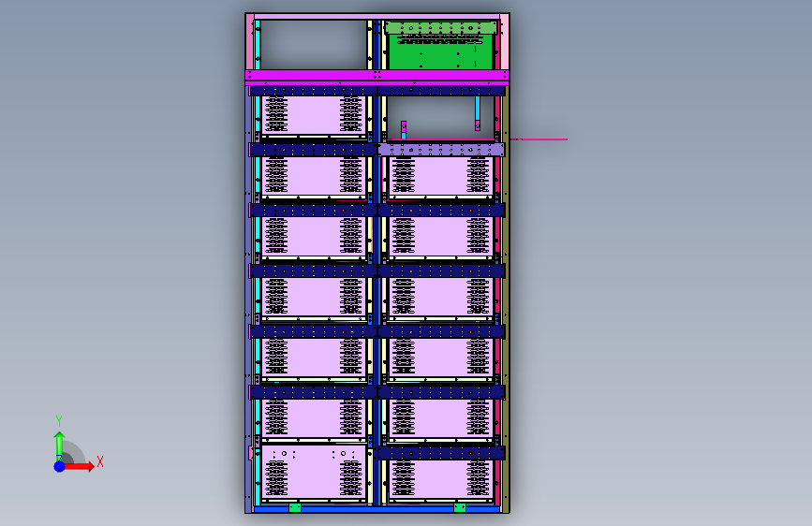Image resolution: width=812 pixels, height=526 pixels.
Task: Click the green Y axis arrow of the triad
Action: pyautogui.click(x=59, y=445)
